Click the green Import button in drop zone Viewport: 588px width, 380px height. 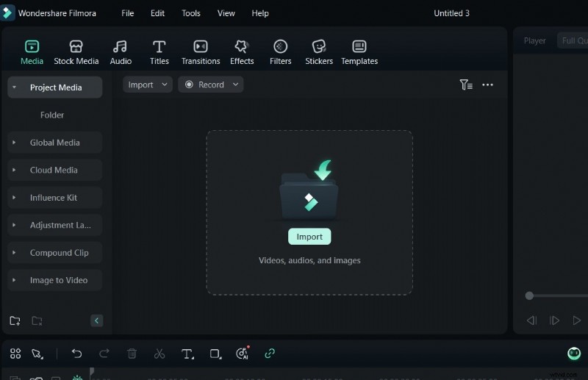(x=309, y=237)
